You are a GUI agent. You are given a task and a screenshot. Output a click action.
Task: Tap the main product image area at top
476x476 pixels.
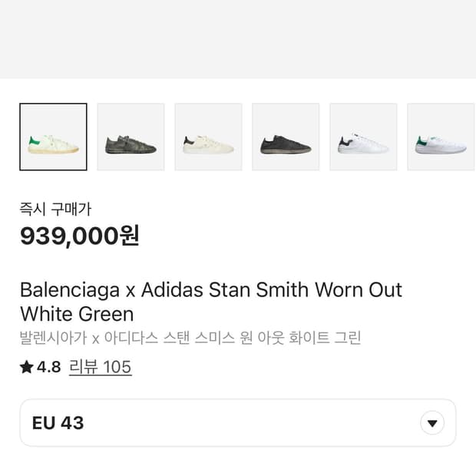point(238,38)
